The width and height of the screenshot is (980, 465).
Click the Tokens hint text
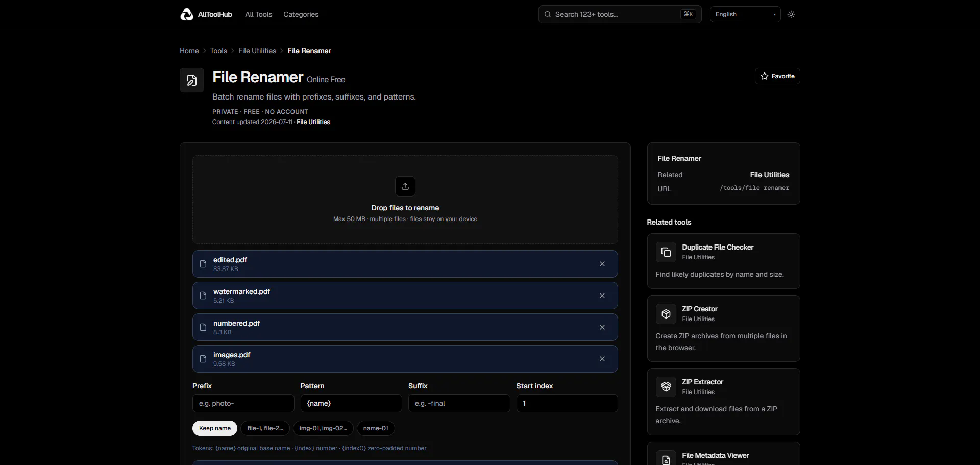(x=309, y=448)
